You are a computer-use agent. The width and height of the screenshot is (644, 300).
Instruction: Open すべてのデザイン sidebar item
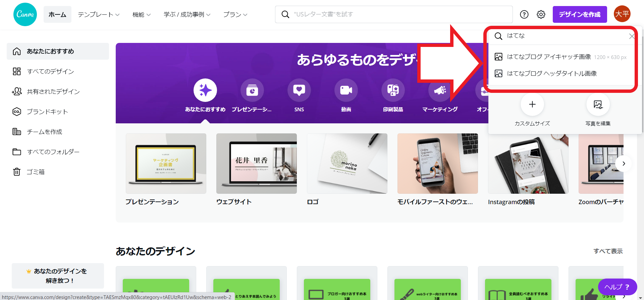pyautogui.click(x=58, y=71)
